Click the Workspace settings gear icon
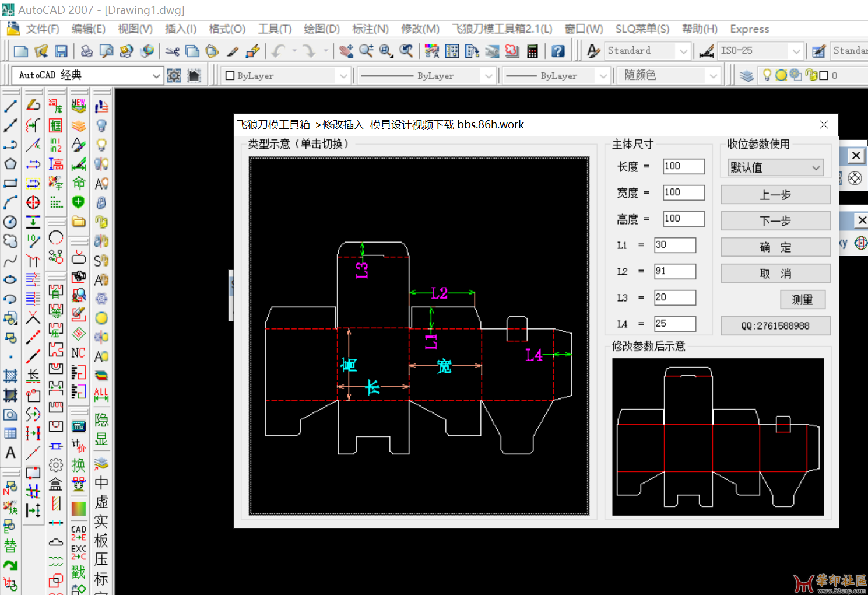This screenshot has height=595, width=868. coord(174,76)
